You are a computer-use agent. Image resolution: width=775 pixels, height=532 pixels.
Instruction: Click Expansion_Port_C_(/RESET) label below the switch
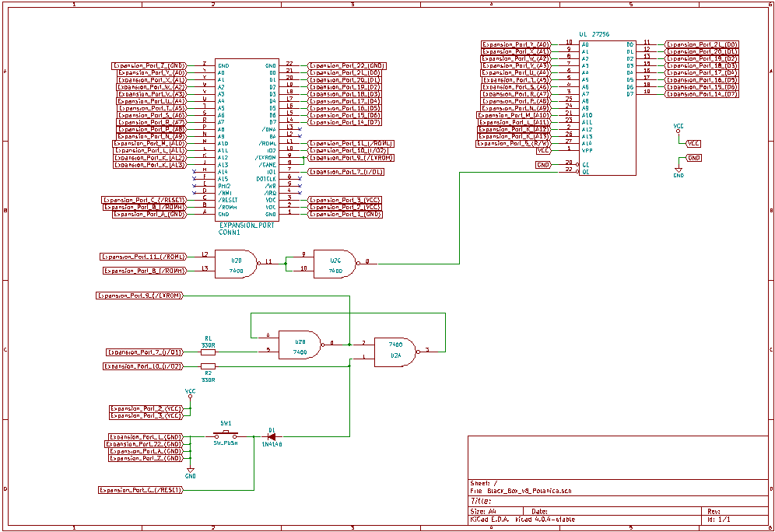pos(141,490)
